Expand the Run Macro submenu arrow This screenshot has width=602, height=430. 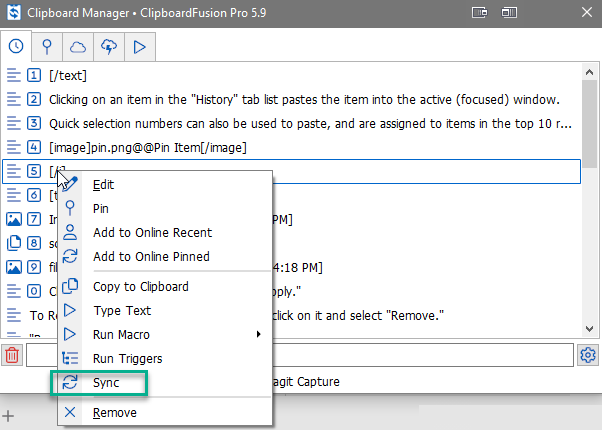coord(258,334)
